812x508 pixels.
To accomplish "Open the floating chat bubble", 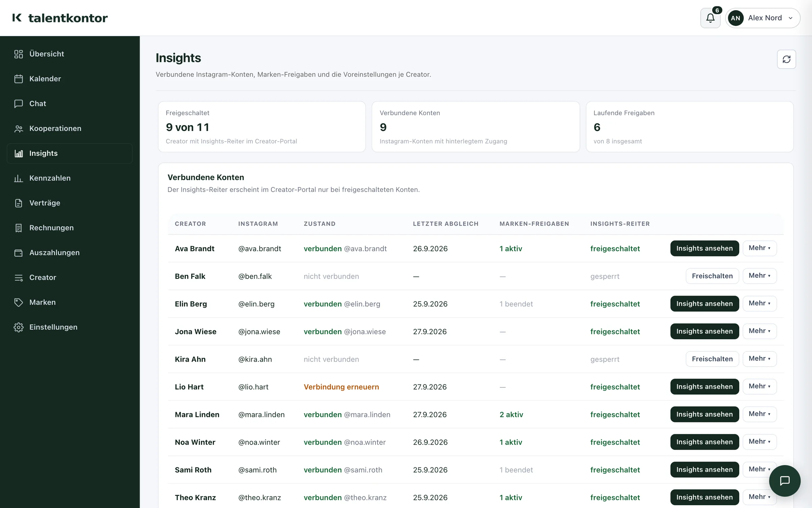I will click(x=785, y=481).
